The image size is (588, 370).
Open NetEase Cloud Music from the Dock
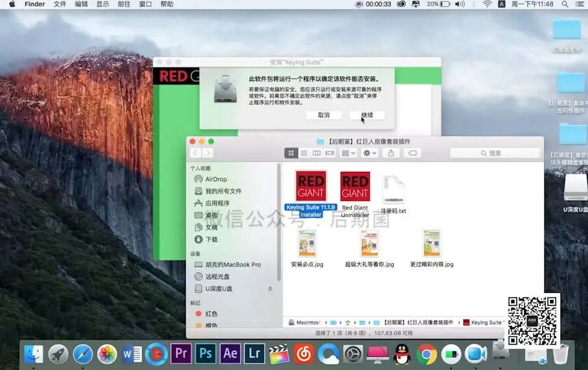[x=304, y=354]
